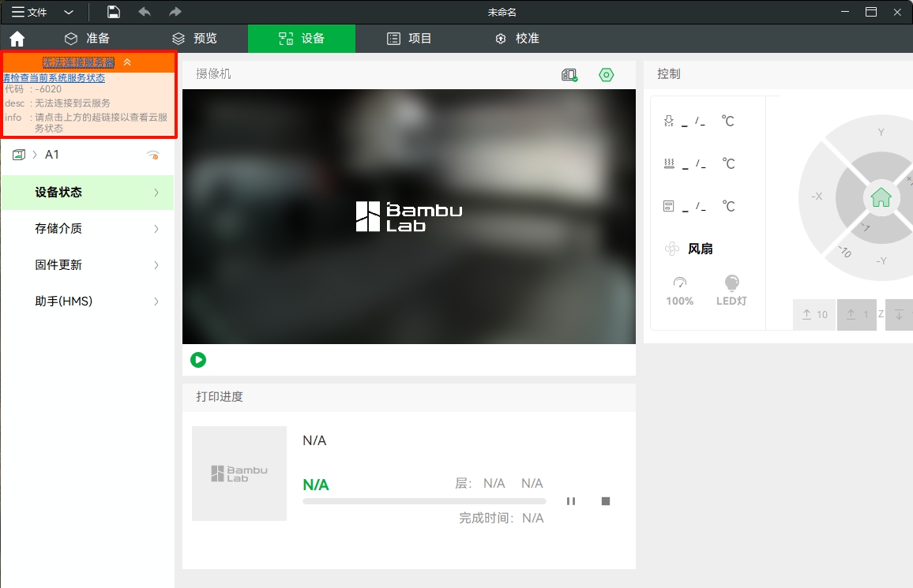Click the error code text 代码 : -6020
This screenshot has width=913, height=588.
coord(33,89)
